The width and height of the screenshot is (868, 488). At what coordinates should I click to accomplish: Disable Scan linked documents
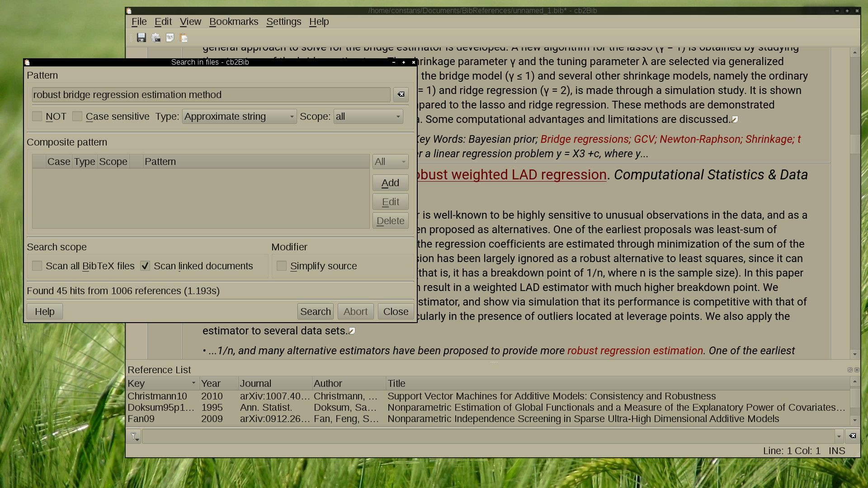[x=146, y=266]
